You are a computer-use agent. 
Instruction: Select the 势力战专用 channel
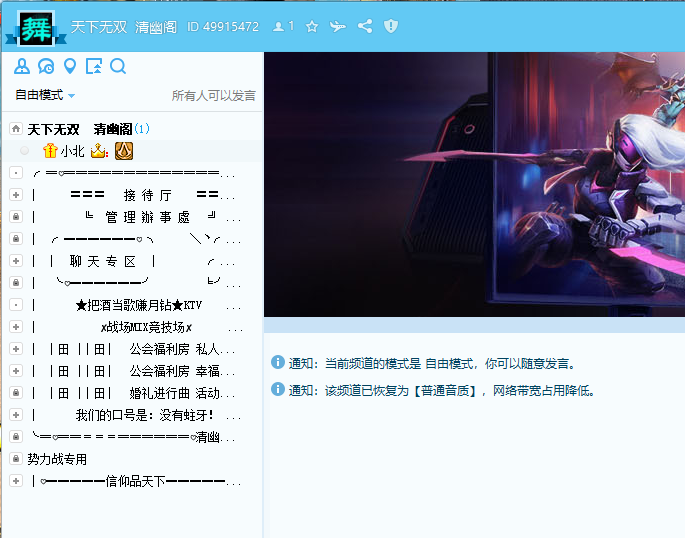click(57, 459)
